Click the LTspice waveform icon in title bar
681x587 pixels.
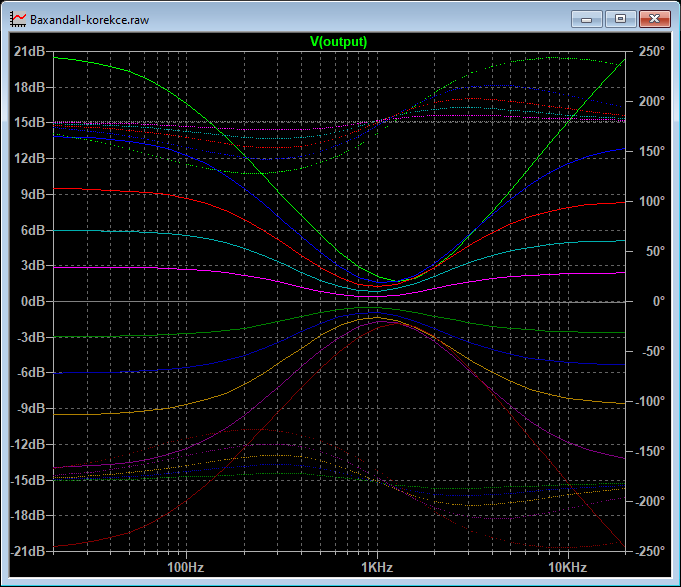click(x=18, y=20)
